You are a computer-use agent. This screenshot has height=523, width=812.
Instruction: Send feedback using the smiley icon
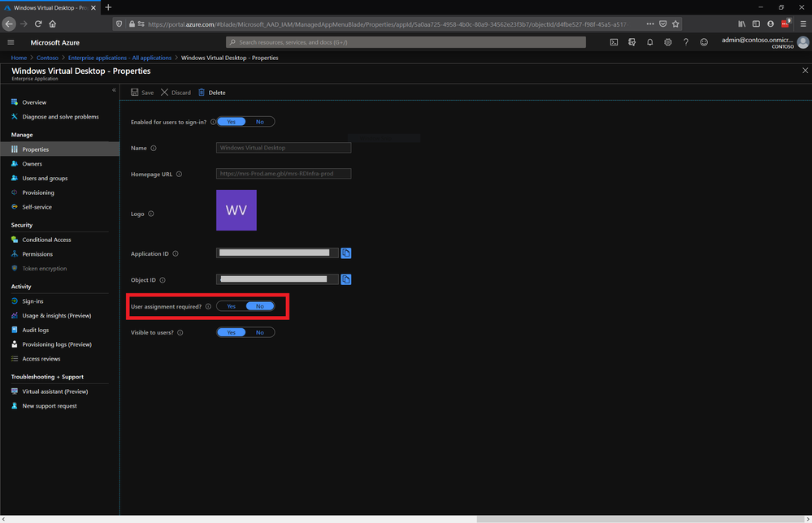click(703, 41)
